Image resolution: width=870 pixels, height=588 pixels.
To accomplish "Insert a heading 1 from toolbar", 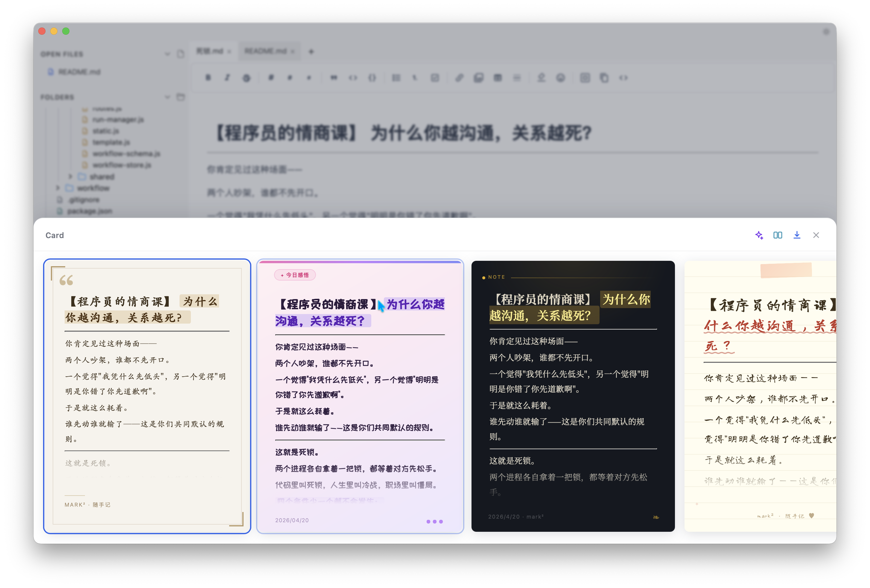I will point(271,77).
